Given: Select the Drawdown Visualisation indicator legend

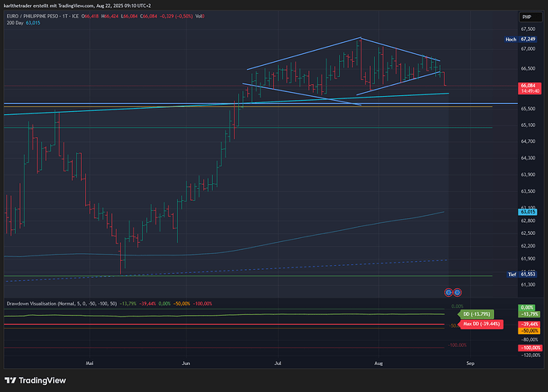Looking at the screenshot, I should click(x=37, y=303).
